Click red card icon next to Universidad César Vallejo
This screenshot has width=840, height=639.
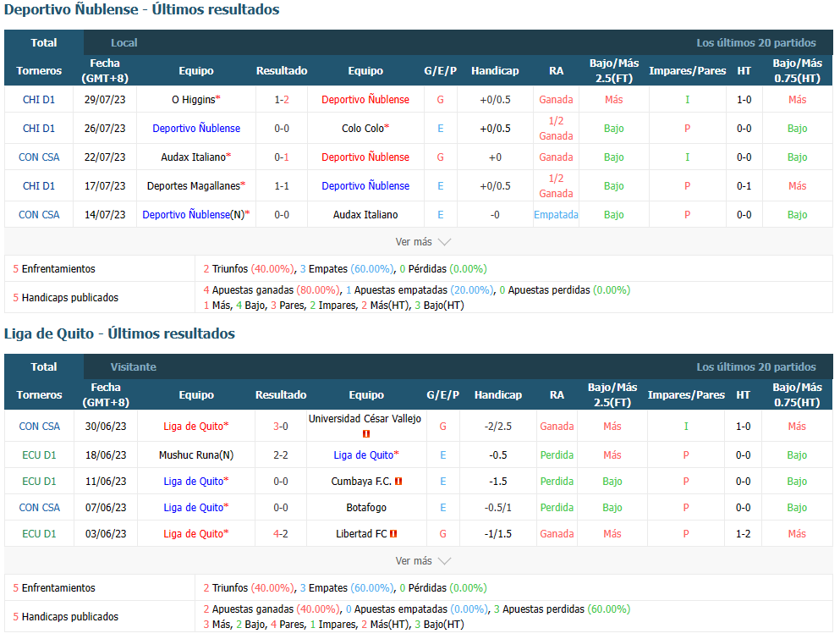[x=366, y=433]
